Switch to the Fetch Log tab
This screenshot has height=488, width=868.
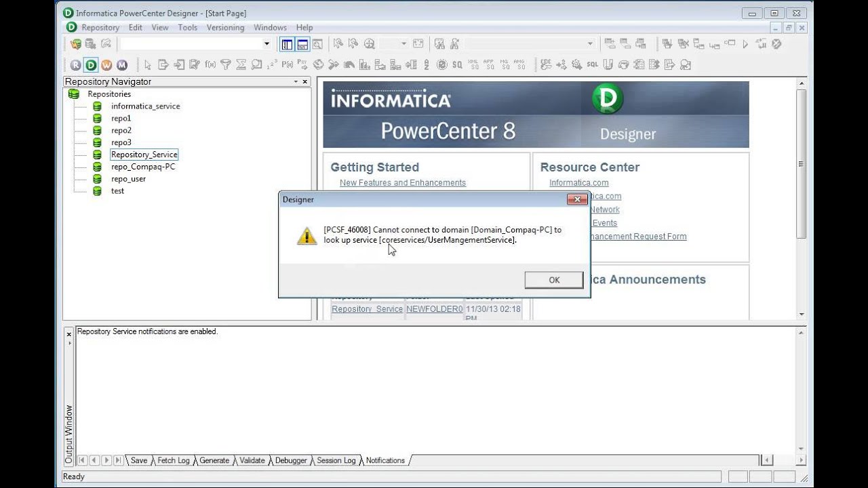pos(173,460)
